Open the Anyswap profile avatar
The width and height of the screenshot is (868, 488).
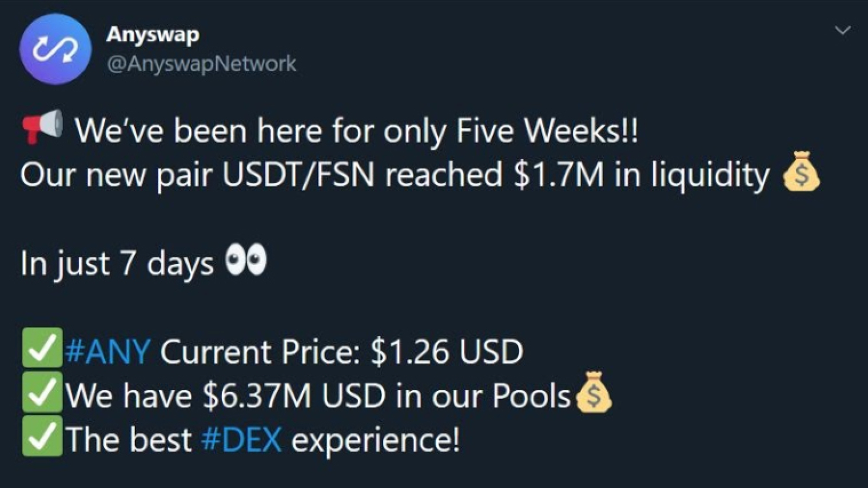click(55, 49)
